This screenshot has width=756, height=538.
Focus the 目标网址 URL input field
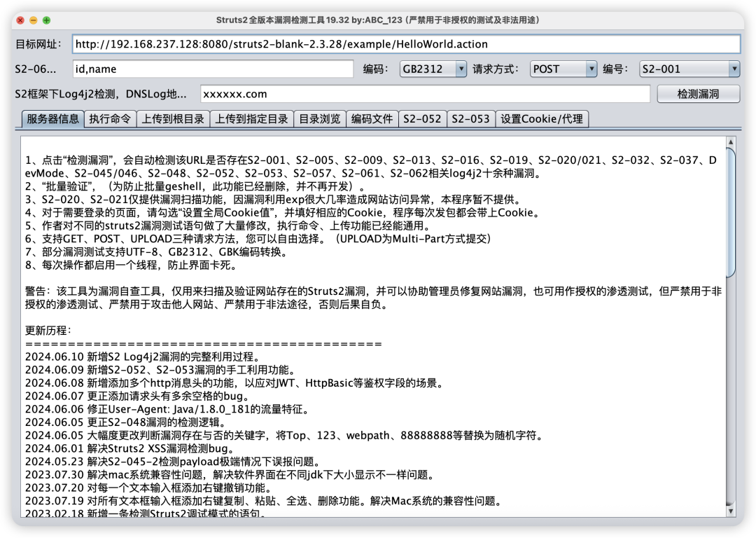pyautogui.click(x=406, y=44)
